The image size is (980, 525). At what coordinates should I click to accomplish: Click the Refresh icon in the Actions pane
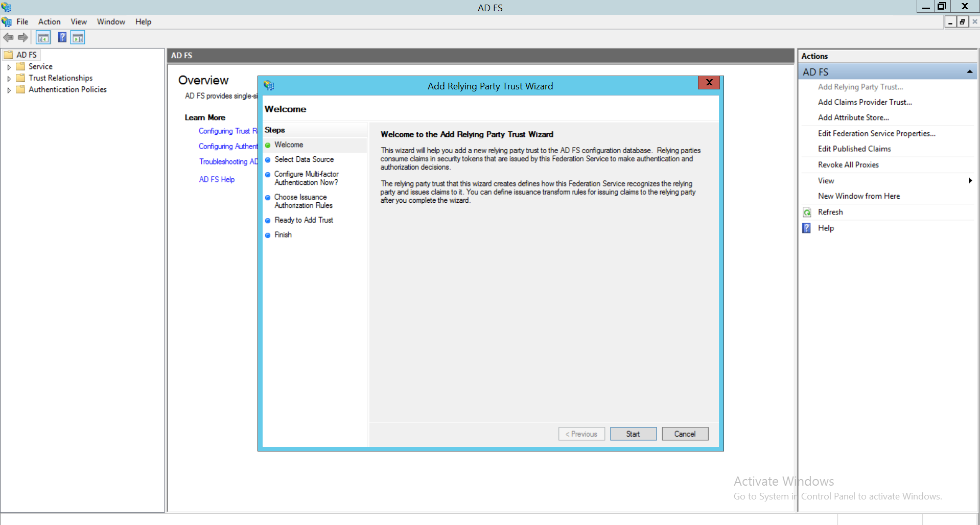[806, 212]
